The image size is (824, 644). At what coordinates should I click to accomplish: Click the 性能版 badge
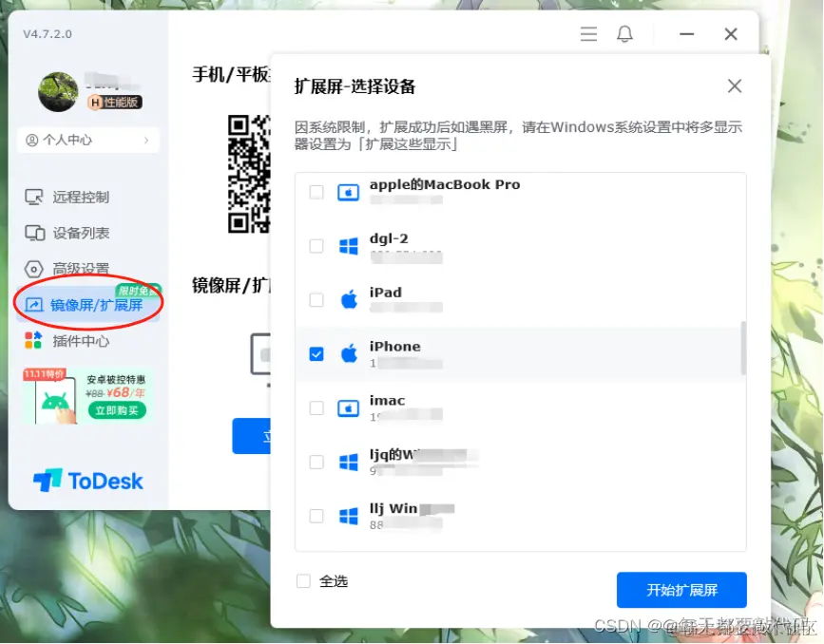(115, 102)
